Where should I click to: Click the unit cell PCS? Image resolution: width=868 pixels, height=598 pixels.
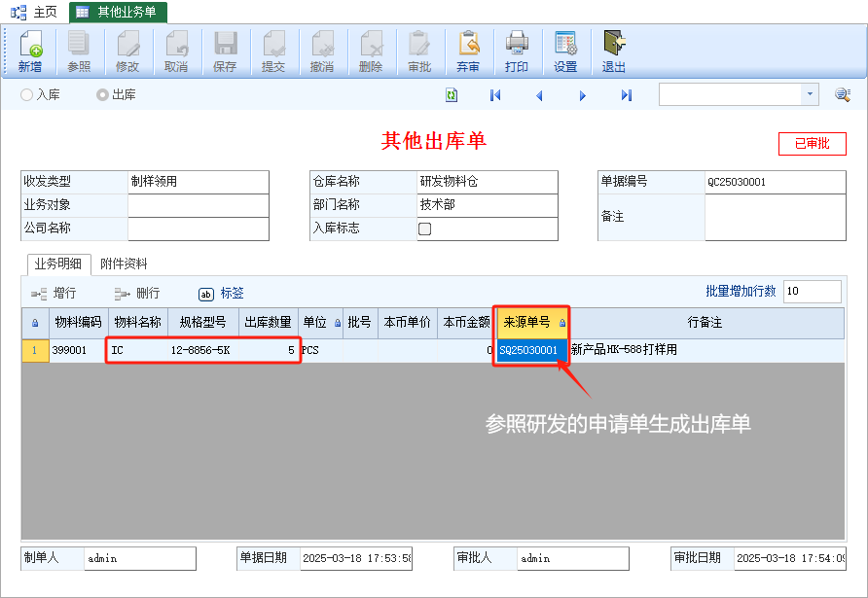tap(320, 350)
